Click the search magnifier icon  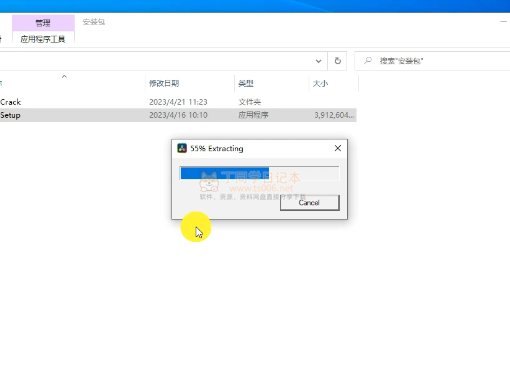(368, 60)
